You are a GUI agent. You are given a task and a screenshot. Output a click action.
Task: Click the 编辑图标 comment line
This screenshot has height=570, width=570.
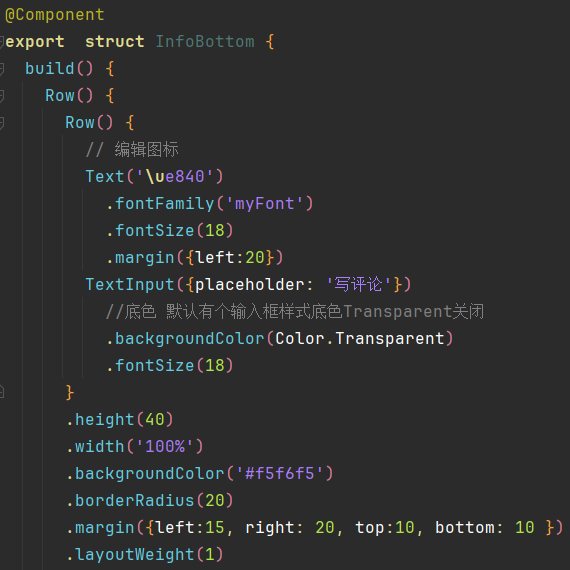pyautogui.click(x=132, y=150)
